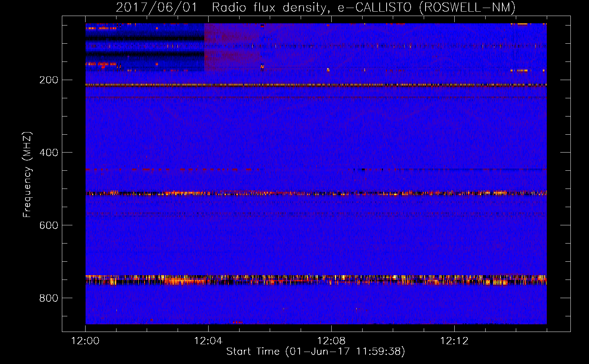Screen dimensions: 589x364
Task: Click the 12:04 time tick label
Action: coord(209,341)
